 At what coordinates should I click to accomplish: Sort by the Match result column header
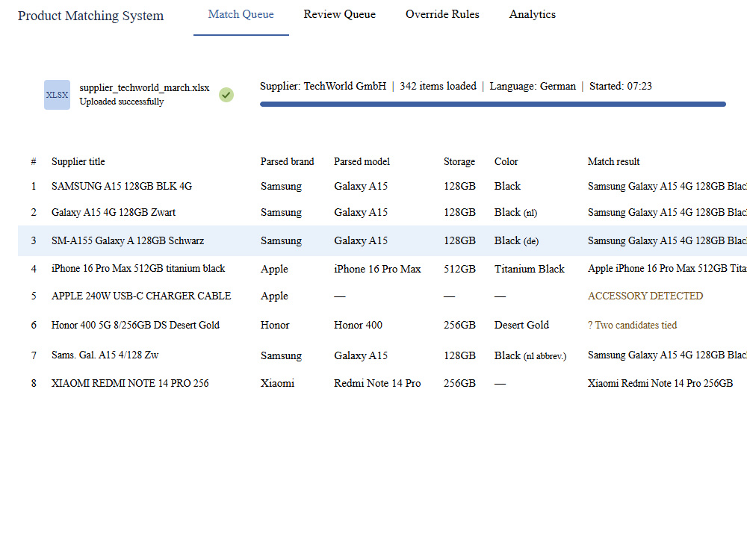tap(613, 161)
